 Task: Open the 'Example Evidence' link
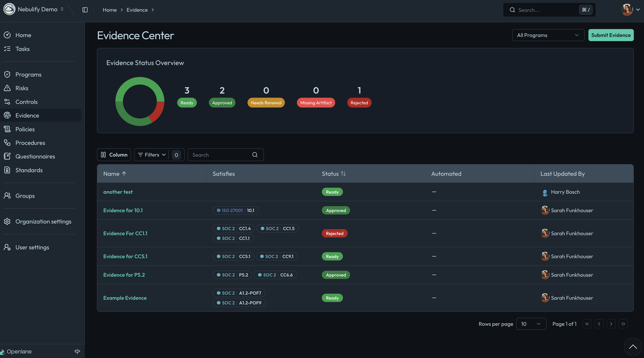pyautogui.click(x=125, y=298)
